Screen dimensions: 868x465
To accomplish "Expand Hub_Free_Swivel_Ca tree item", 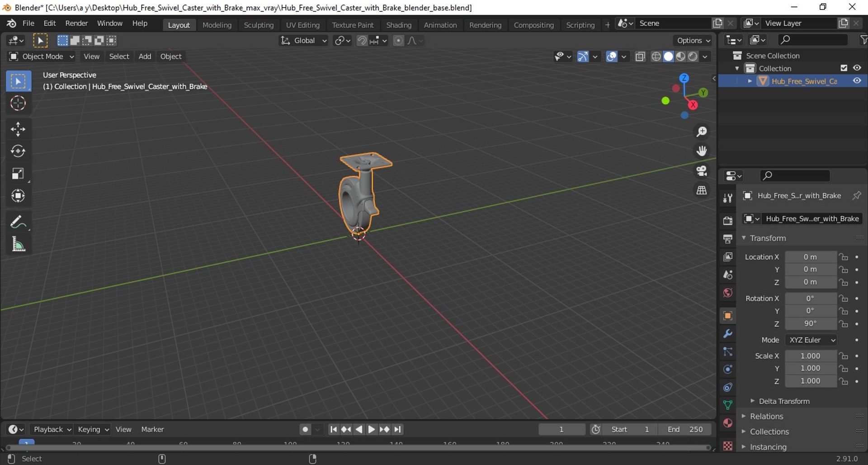I will (750, 81).
